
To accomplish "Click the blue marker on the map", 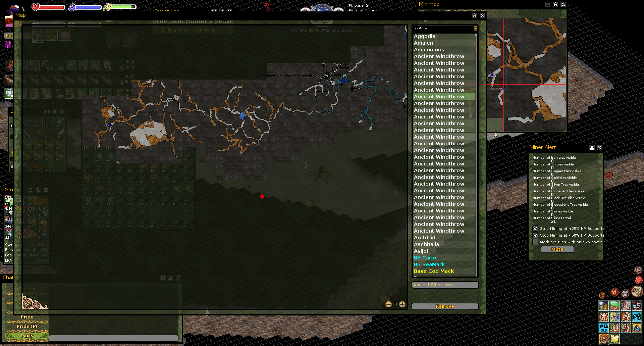I will [242, 116].
